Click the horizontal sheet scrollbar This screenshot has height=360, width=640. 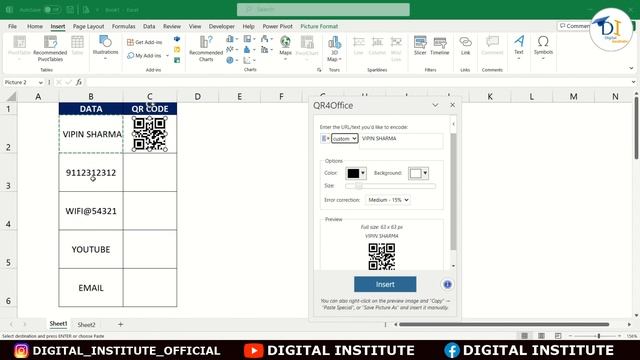[504, 324]
